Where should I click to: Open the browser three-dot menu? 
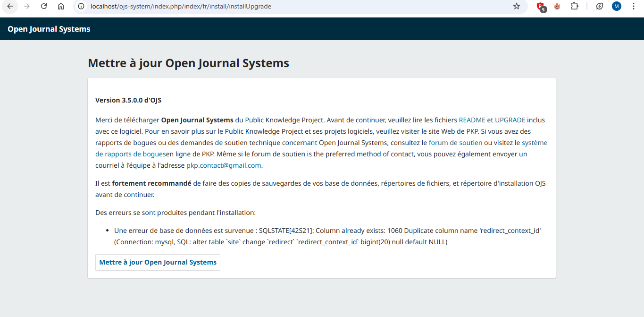(x=634, y=6)
